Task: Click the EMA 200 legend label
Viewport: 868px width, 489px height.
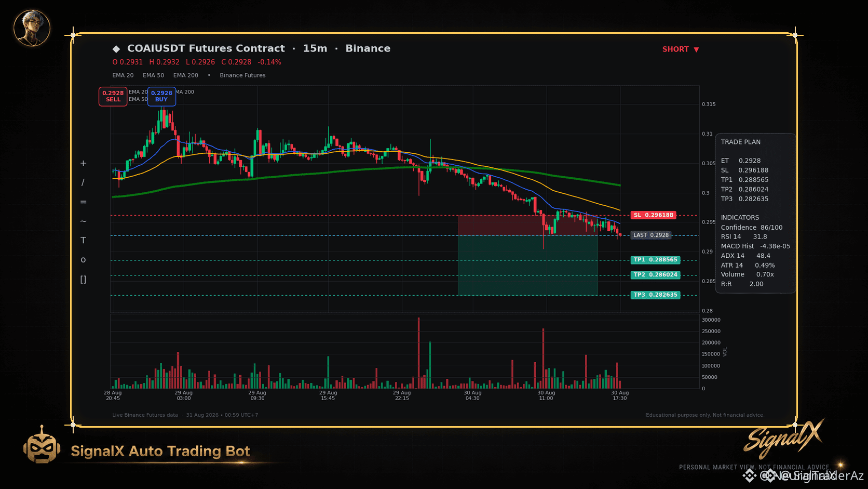Action: click(x=186, y=75)
